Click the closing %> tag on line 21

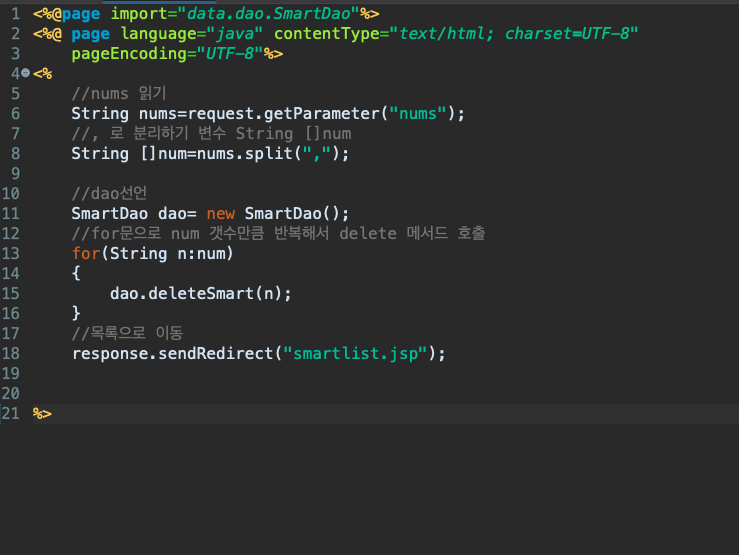(x=42, y=414)
